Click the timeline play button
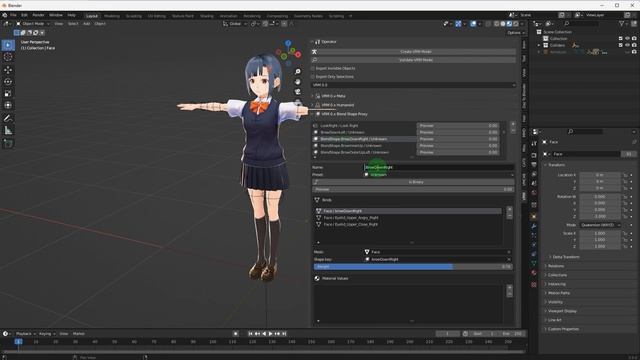 pyautogui.click(x=271, y=334)
